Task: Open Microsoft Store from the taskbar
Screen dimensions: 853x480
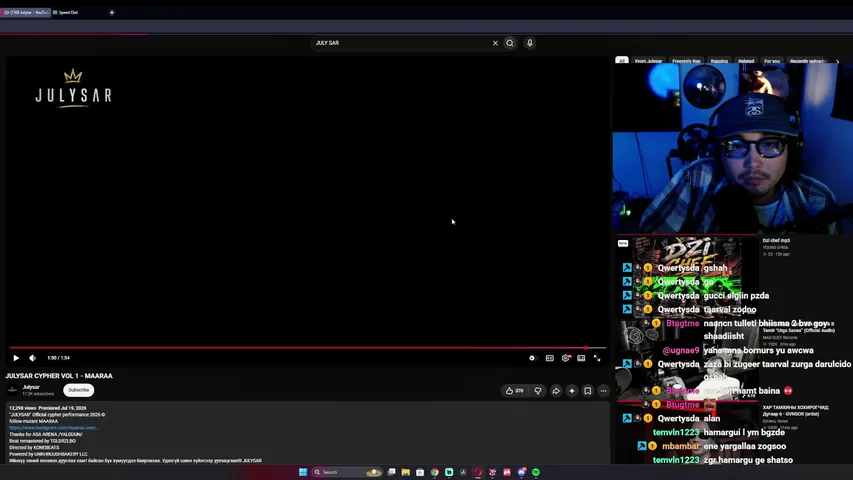Action: click(420, 472)
